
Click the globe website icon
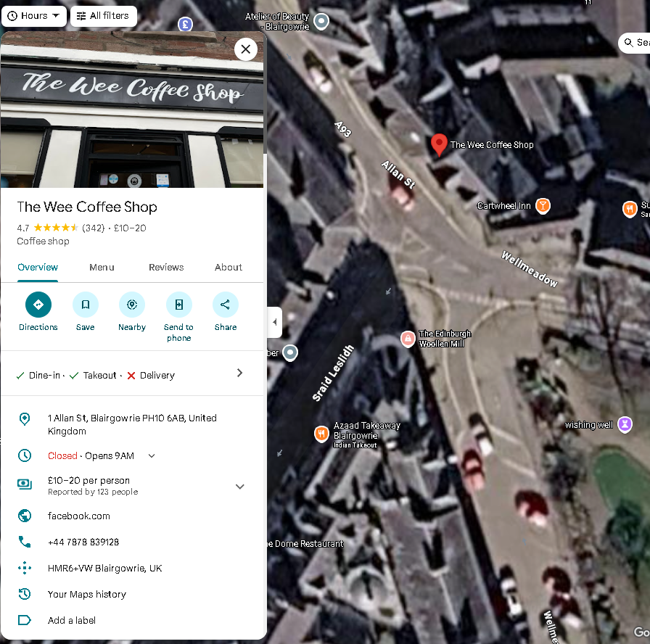[25, 516]
